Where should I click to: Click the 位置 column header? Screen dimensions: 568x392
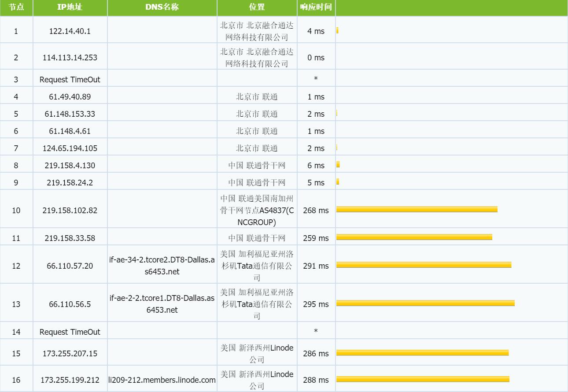[x=257, y=7]
